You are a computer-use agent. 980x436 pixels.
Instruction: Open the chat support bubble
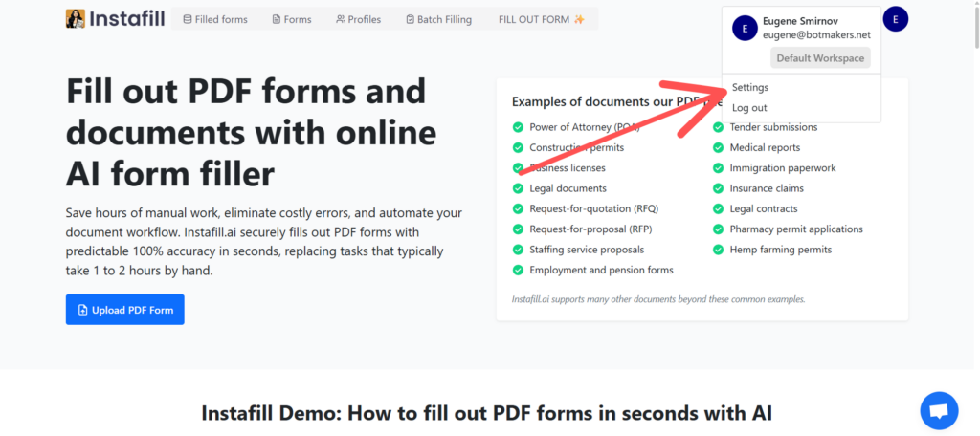(939, 410)
